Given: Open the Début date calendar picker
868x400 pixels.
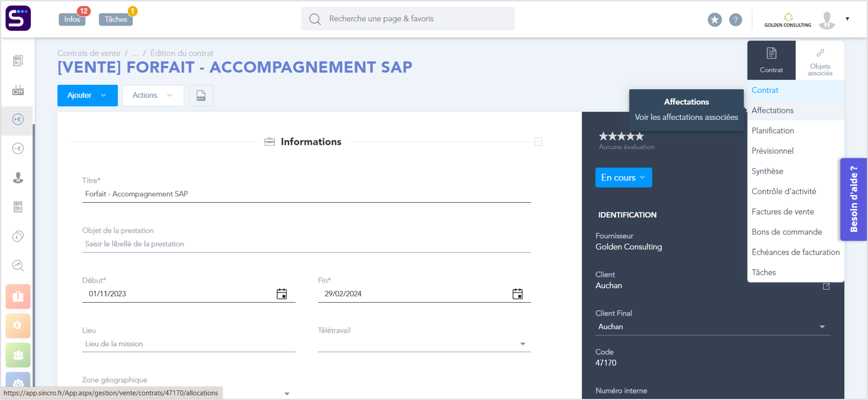Looking at the screenshot, I should (282, 294).
